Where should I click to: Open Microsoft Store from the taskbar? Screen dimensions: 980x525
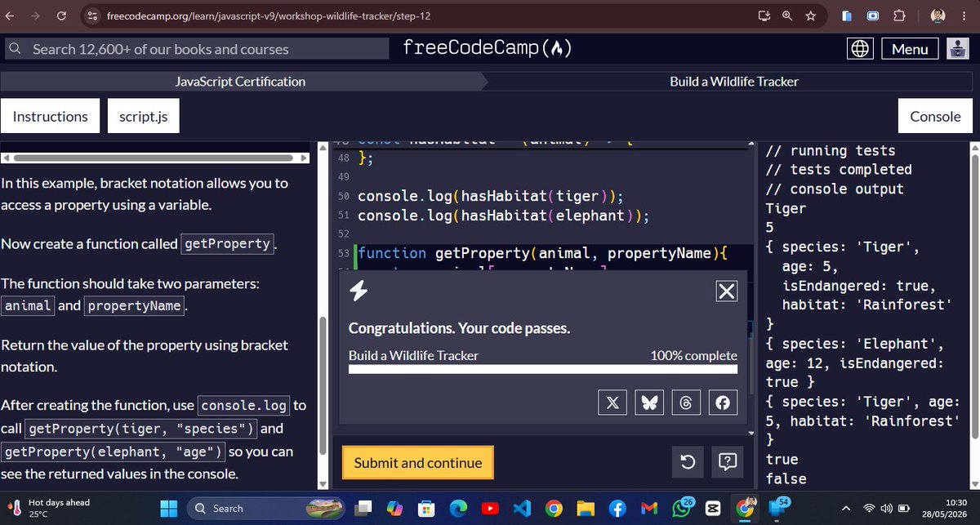(426, 509)
